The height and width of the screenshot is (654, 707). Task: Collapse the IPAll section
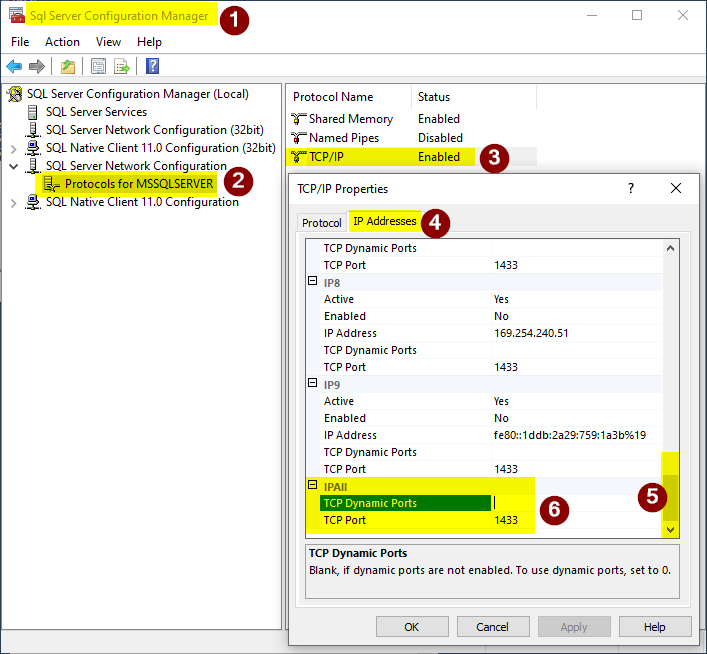pos(312,484)
